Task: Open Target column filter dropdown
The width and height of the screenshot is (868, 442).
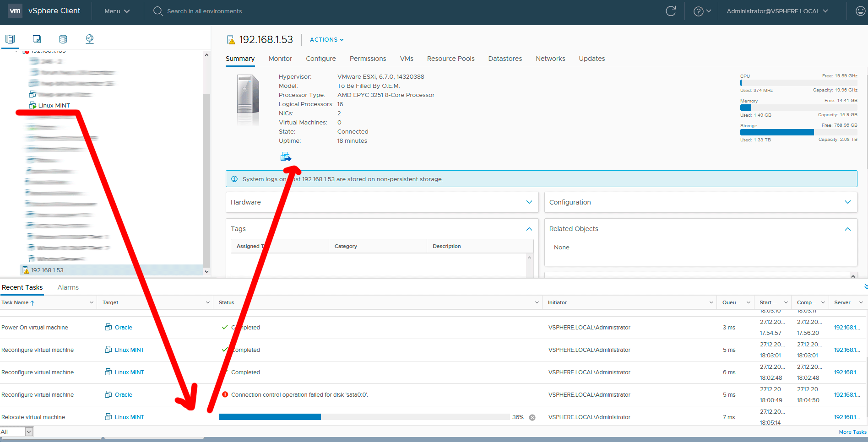Action: (207, 302)
